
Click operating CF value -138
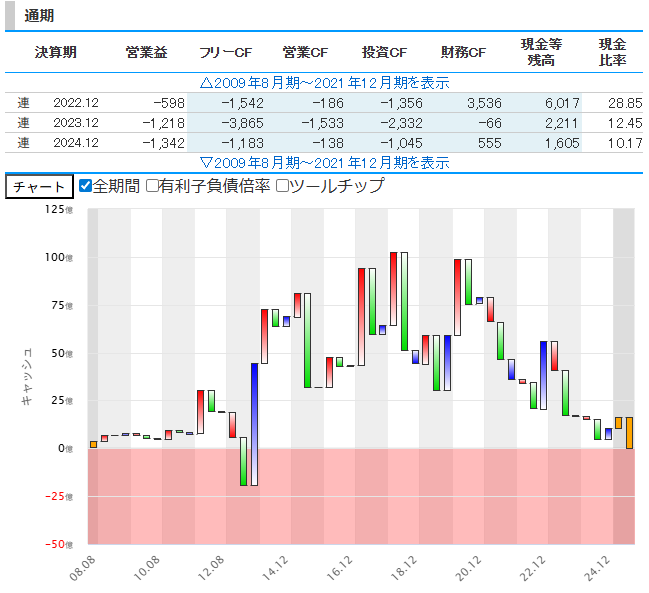click(x=327, y=143)
